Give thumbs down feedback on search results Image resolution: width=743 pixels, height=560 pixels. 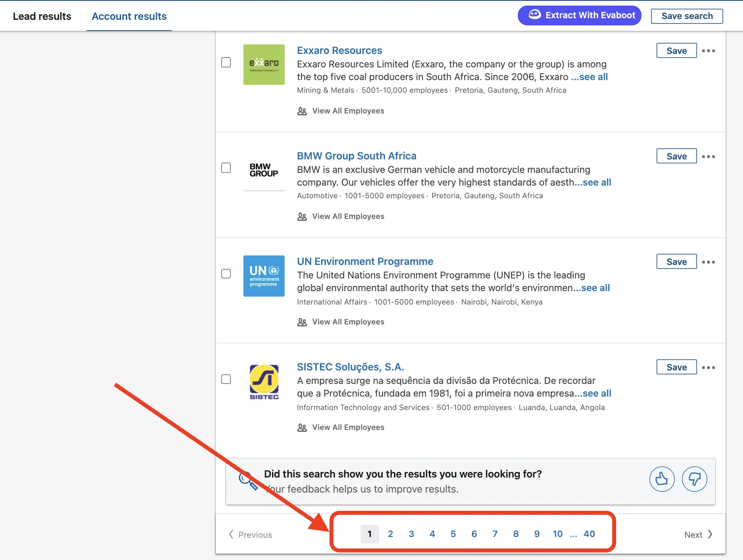pos(694,479)
